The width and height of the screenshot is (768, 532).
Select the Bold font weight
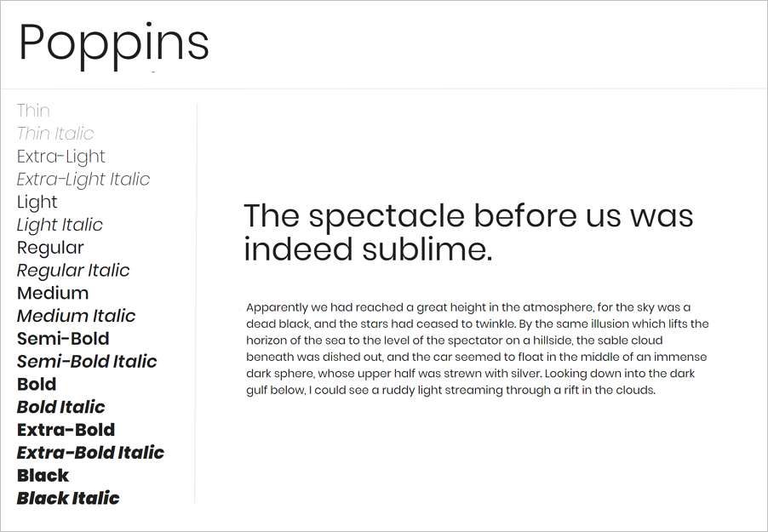tap(37, 384)
